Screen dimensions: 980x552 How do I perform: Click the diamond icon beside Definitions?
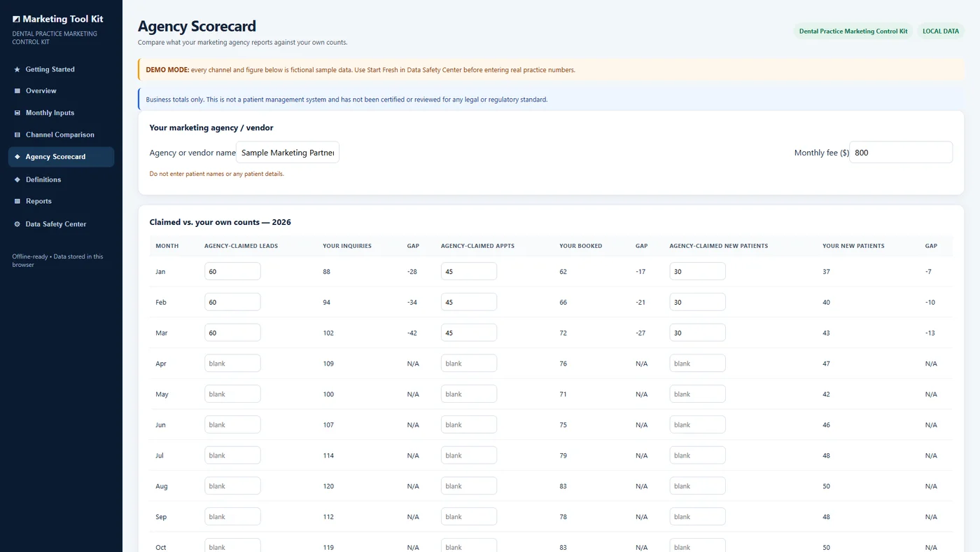(17, 179)
